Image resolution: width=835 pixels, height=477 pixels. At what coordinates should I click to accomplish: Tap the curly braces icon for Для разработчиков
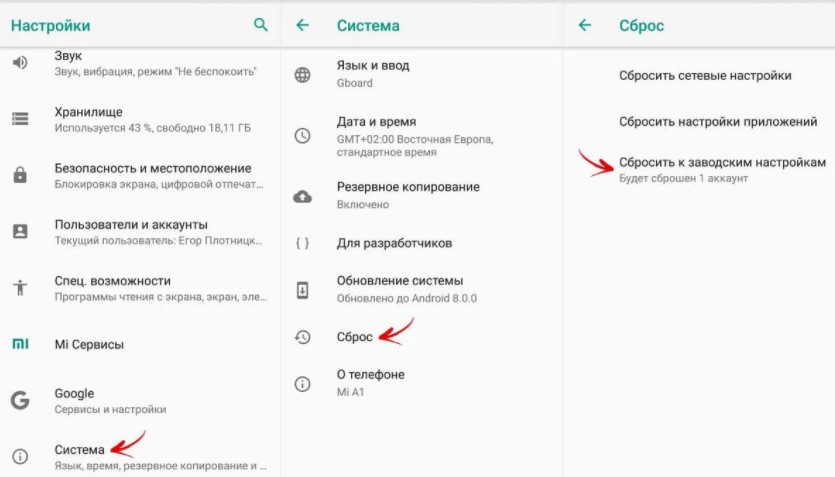point(302,243)
